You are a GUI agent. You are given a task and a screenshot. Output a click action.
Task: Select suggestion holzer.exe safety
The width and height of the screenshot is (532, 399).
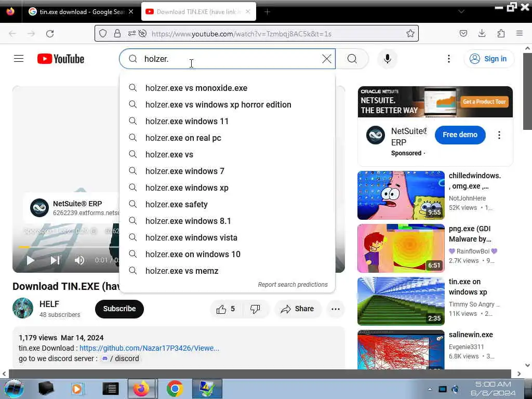[228, 204]
